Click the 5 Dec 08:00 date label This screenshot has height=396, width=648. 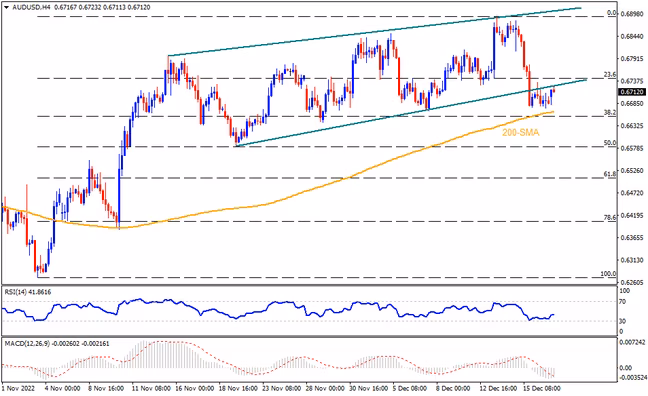pos(410,389)
